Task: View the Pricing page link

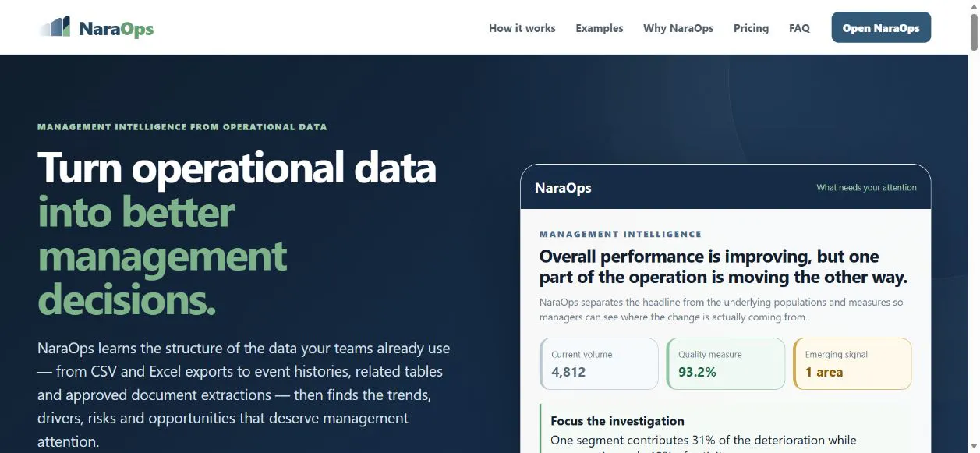Action: pyautogui.click(x=751, y=28)
